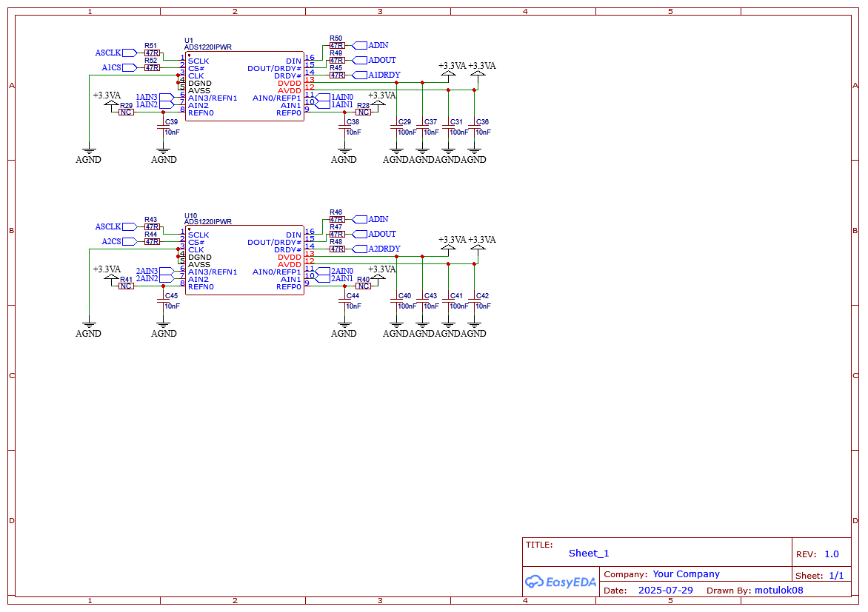This screenshot has width=868, height=612.
Task: Click the 2AIN2 net port
Action: tap(155, 278)
